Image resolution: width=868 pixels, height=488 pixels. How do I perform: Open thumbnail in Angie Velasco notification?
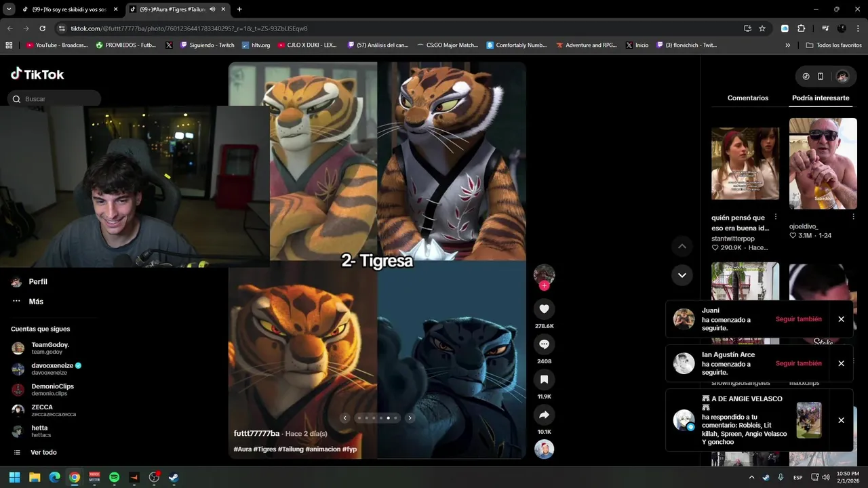(x=808, y=420)
